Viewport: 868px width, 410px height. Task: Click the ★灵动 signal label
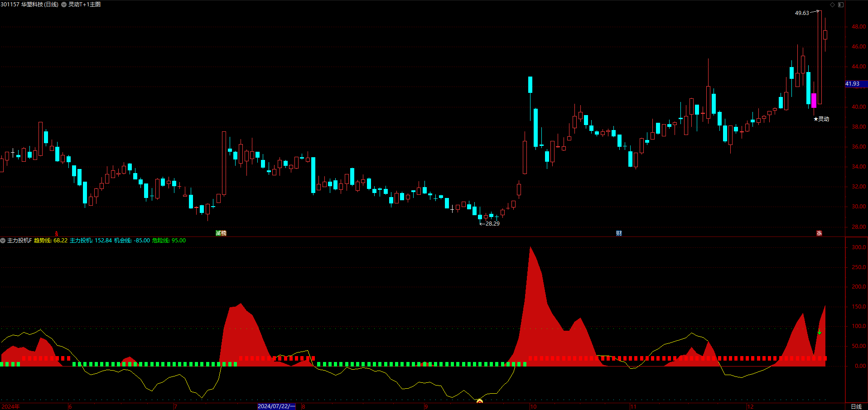[821, 119]
